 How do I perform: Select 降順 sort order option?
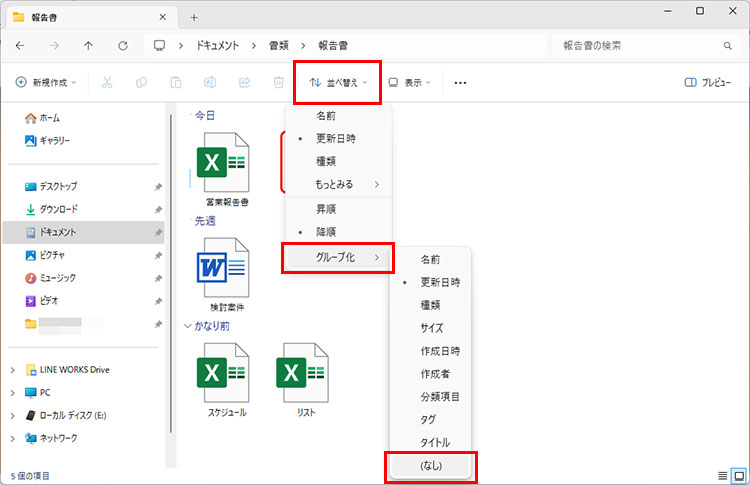click(326, 232)
